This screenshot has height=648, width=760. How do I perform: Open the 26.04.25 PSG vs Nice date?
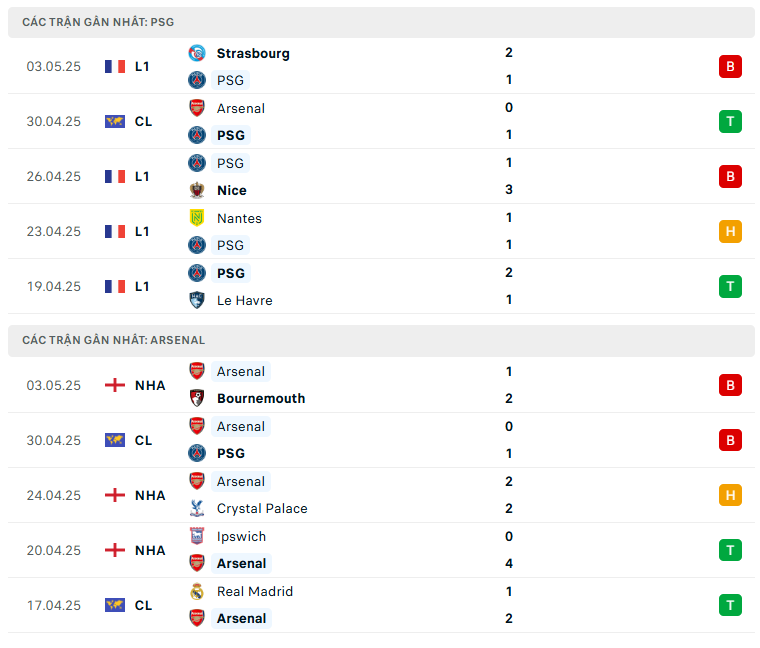point(54,176)
